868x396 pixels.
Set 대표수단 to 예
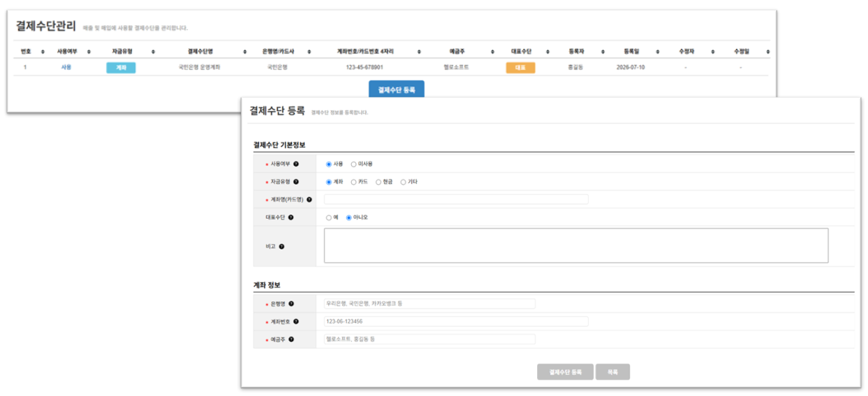[329, 218]
